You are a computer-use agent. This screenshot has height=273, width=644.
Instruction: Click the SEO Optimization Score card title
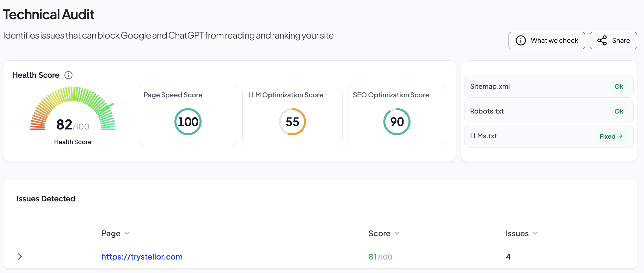click(391, 95)
